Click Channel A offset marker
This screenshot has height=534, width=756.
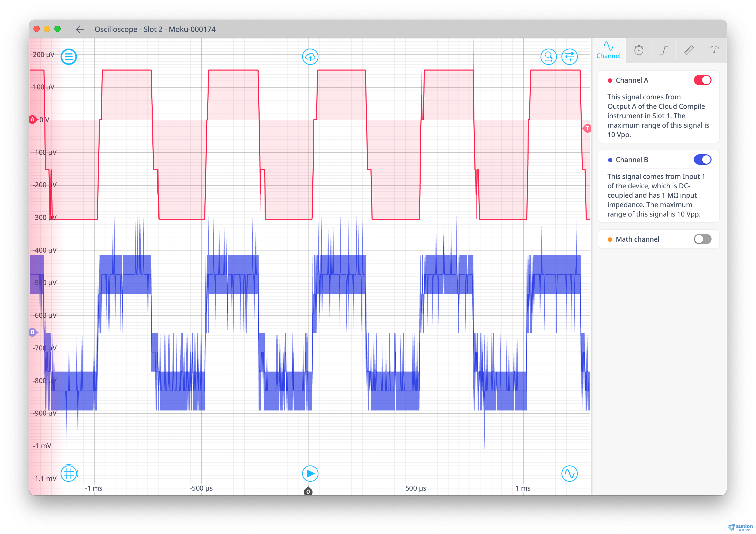[x=33, y=120]
